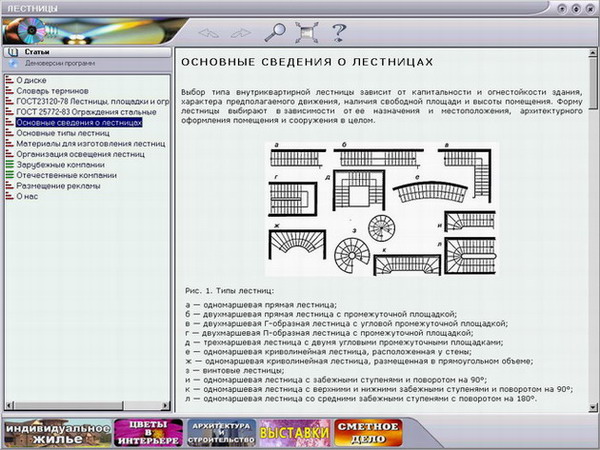Open ГОСТ 25772-83 Ограждения стальные article

[86, 112]
